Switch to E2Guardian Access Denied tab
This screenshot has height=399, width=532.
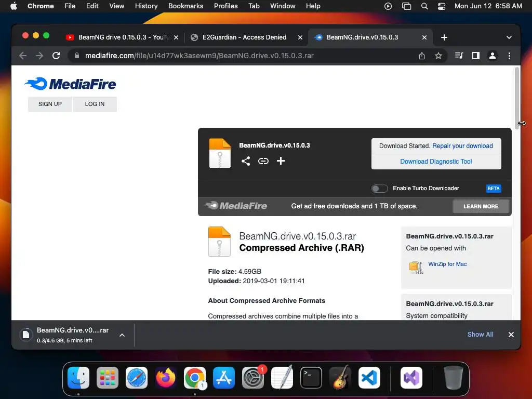[x=244, y=37]
